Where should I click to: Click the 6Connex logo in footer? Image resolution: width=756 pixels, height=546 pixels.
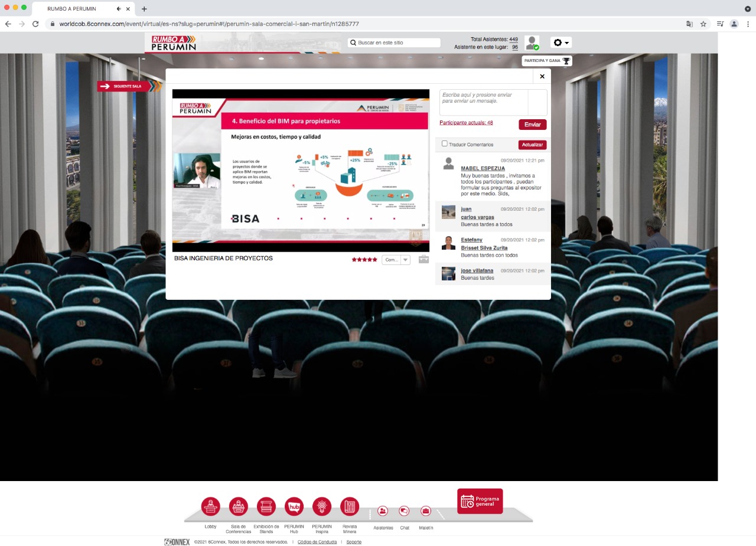(177, 542)
